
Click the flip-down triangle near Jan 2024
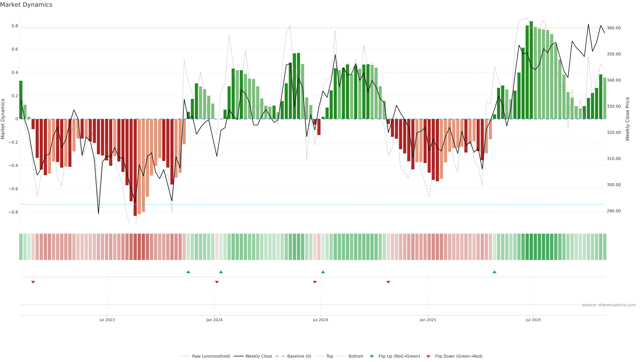(217, 282)
